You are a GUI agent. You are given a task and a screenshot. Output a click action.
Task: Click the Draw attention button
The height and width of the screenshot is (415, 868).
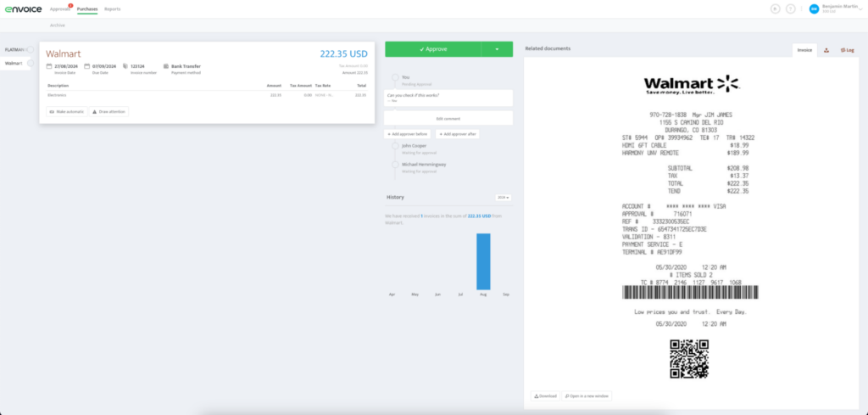[109, 111]
